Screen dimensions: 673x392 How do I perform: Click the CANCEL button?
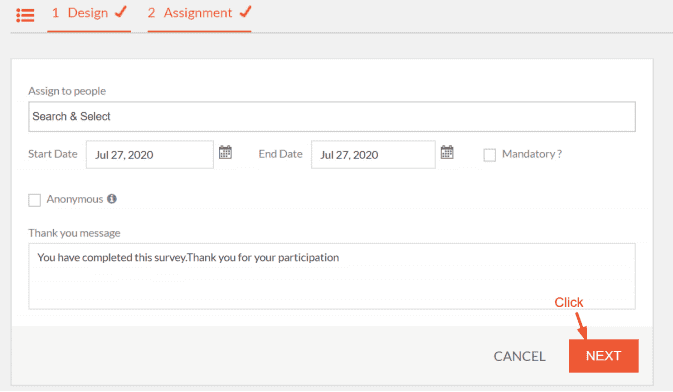(519, 356)
